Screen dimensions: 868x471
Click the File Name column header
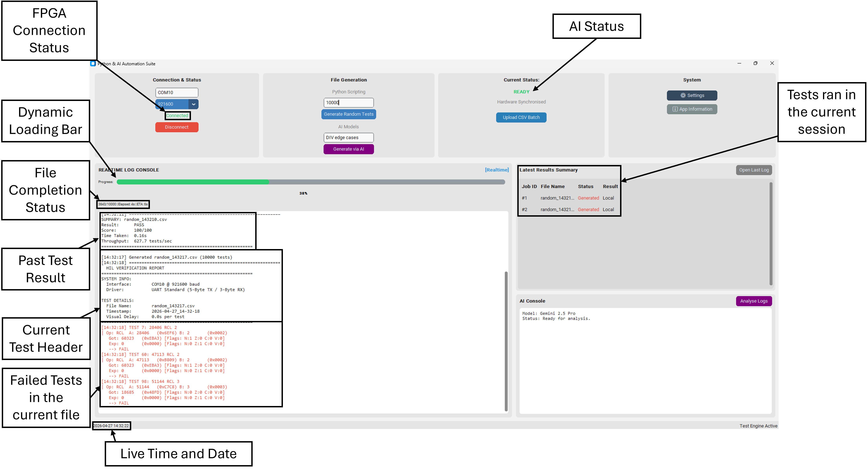[553, 187]
